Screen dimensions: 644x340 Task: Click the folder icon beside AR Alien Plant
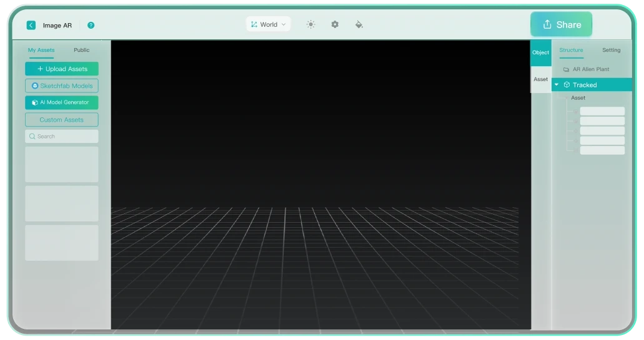[566, 69]
